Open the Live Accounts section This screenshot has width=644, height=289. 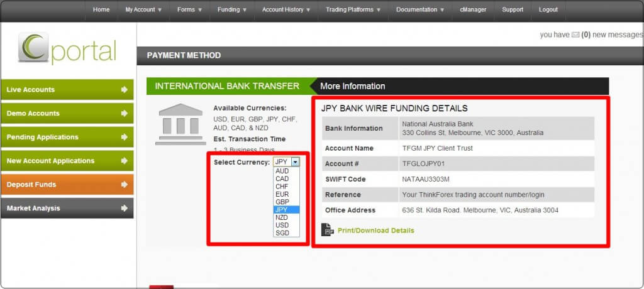67,89
